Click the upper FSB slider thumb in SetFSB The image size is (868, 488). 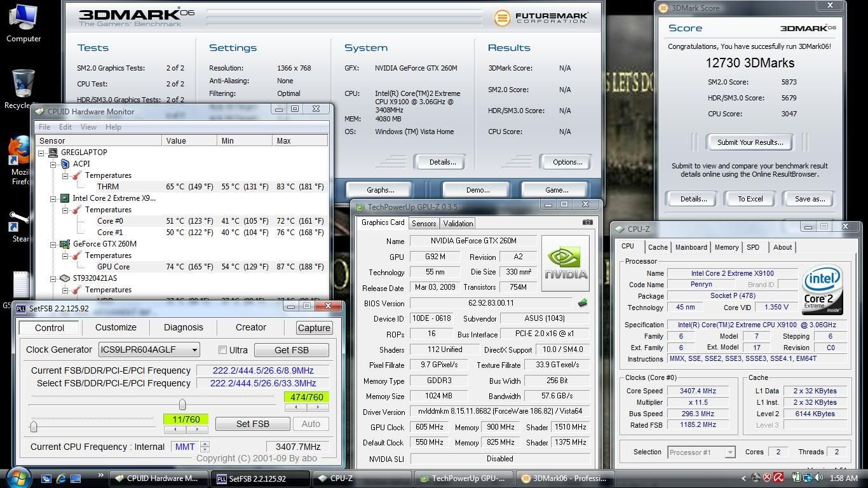(182, 404)
